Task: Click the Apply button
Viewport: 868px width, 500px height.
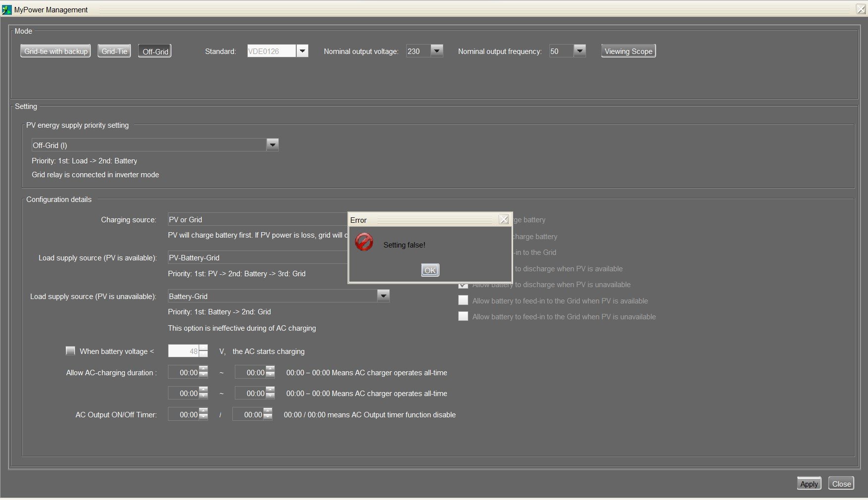Action: click(x=809, y=484)
